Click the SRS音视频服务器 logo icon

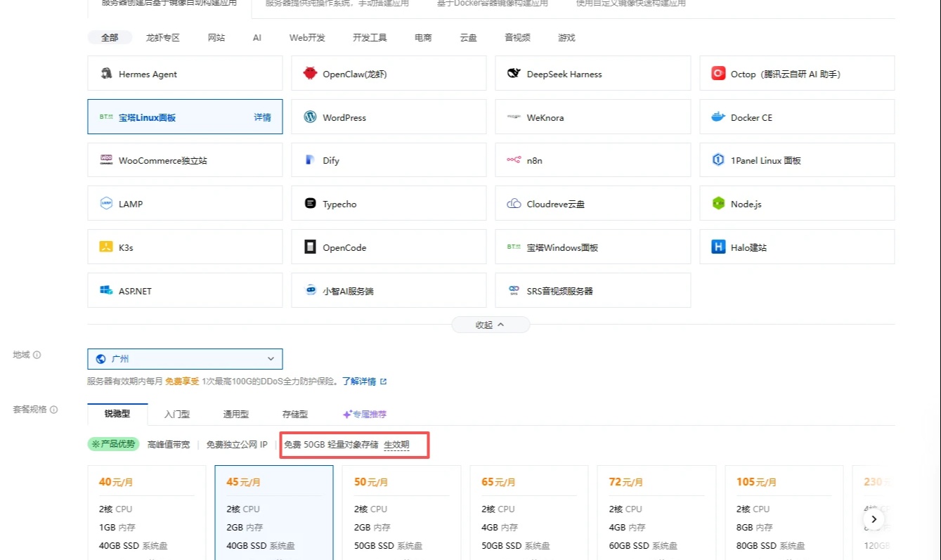point(514,291)
